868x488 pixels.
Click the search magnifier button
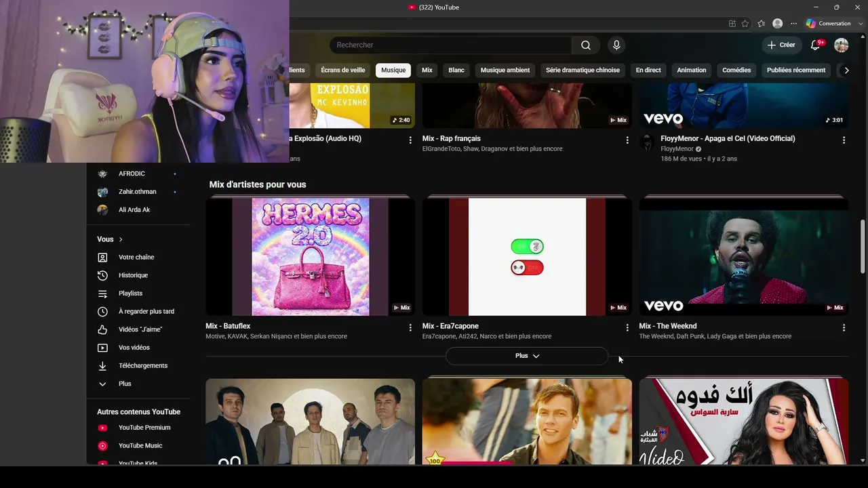586,45
